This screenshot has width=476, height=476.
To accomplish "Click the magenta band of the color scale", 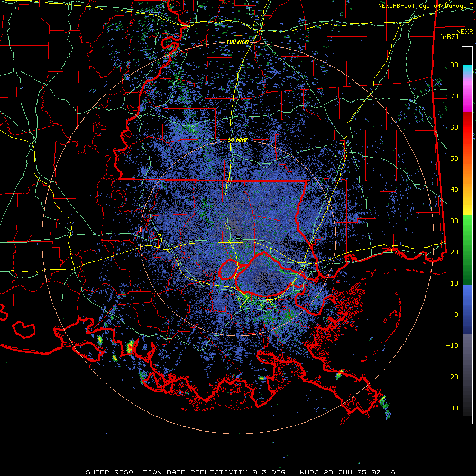I will click(x=467, y=96).
